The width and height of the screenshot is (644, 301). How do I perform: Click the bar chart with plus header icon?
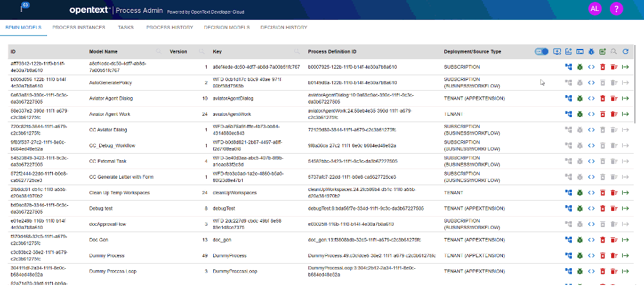pyautogui.click(x=569, y=51)
